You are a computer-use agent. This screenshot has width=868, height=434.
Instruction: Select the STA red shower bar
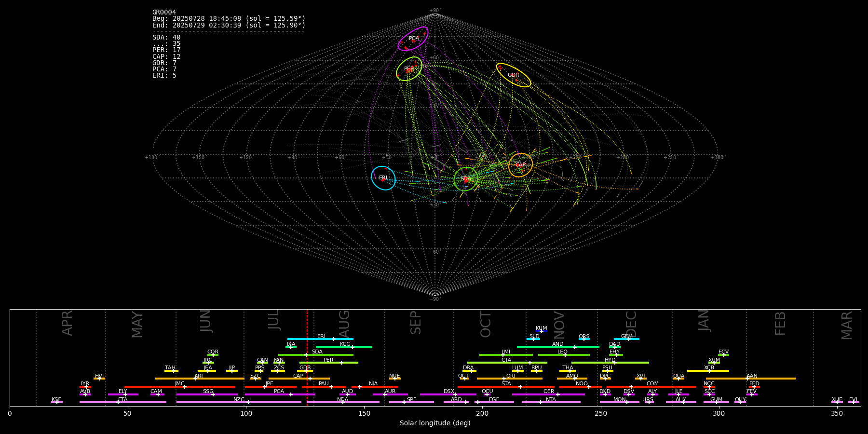click(506, 387)
